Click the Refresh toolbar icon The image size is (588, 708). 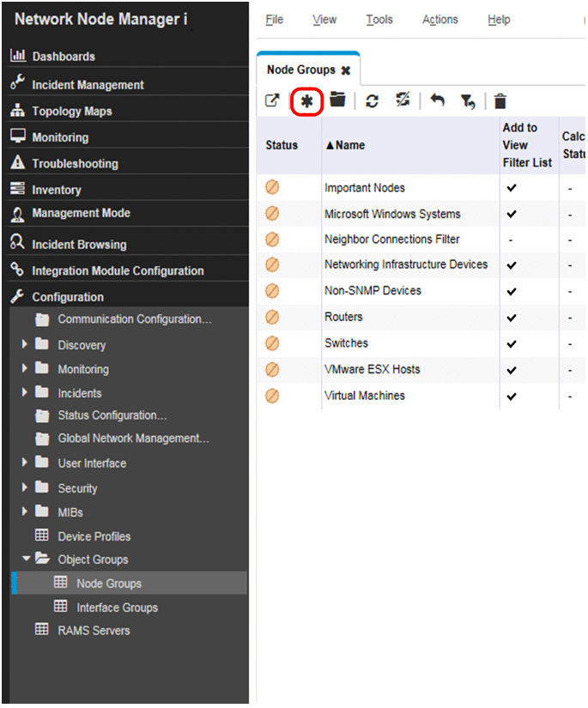click(x=372, y=101)
